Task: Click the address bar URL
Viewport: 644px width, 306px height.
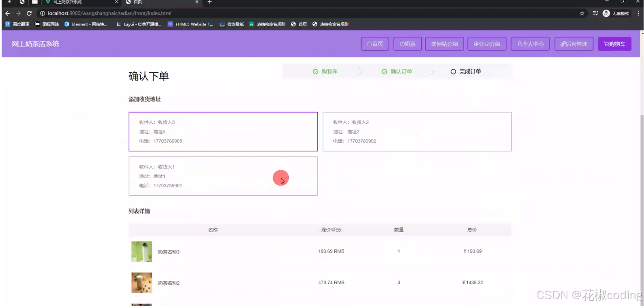Action: [110, 13]
